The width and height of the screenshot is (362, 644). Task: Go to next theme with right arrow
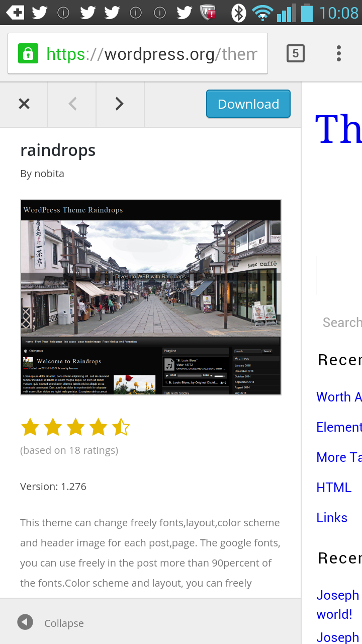point(120,104)
